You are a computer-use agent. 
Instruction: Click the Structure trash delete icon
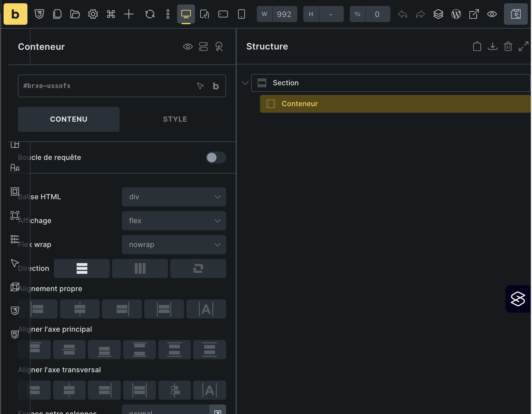(x=508, y=47)
